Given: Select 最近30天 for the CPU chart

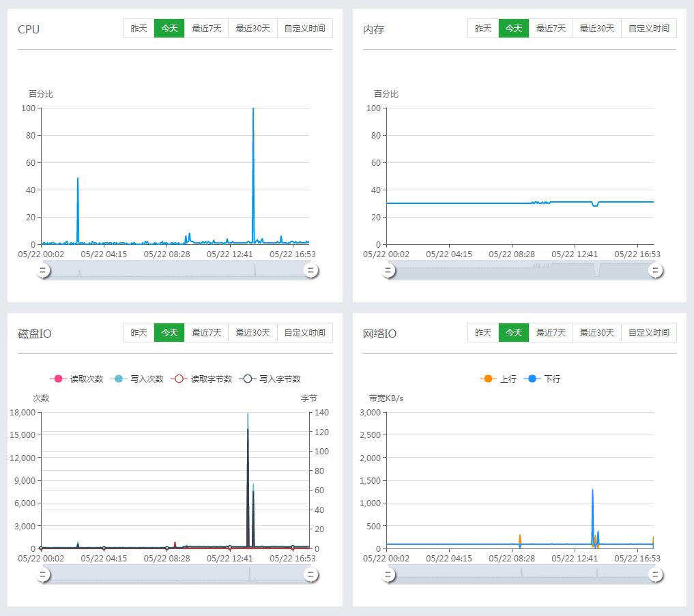Looking at the screenshot, I should pos(252,28).
